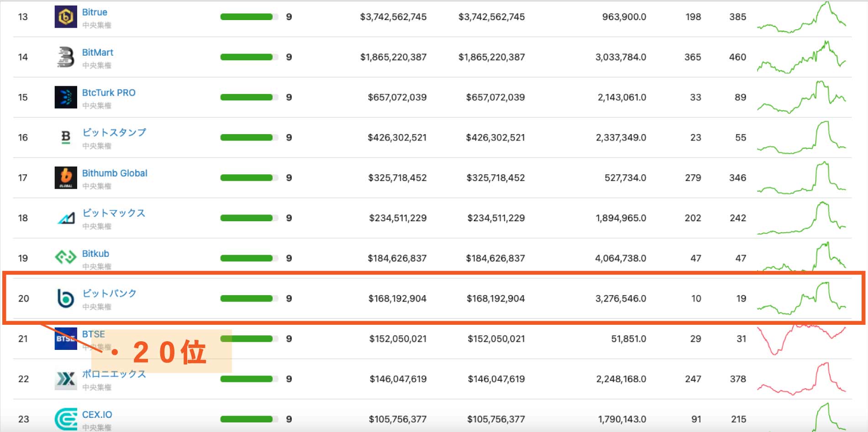868x432 pixels.
Task: Open the Bitkub exchange link
Action: point(95,254)
